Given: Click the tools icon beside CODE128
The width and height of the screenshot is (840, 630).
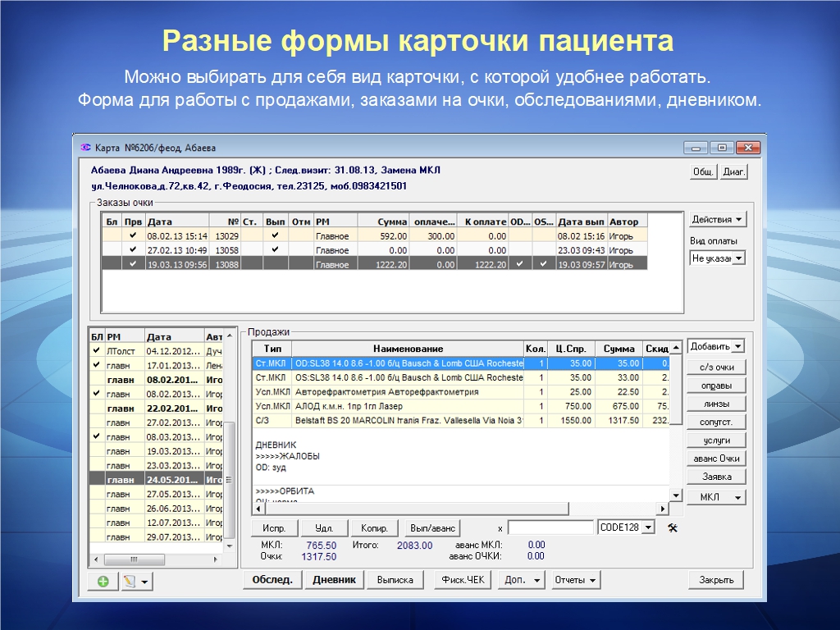Looking at the screenshot, I should (x=672, y=527).
